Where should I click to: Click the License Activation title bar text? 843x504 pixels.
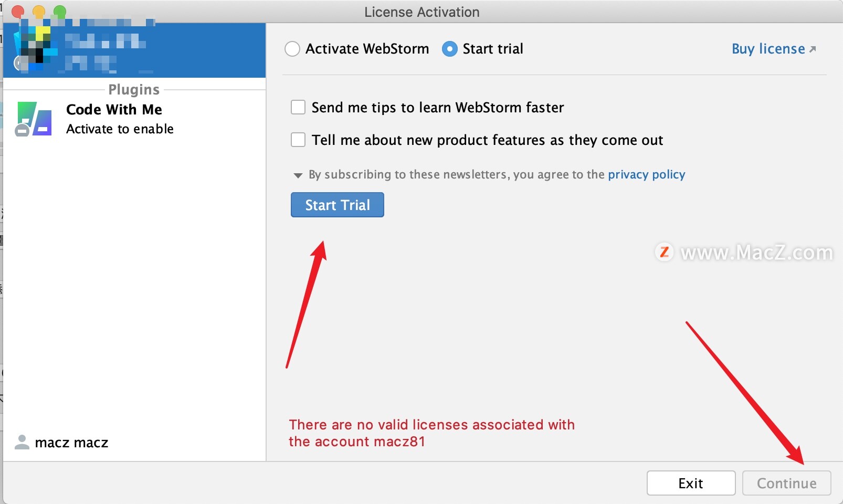(421, 12)
